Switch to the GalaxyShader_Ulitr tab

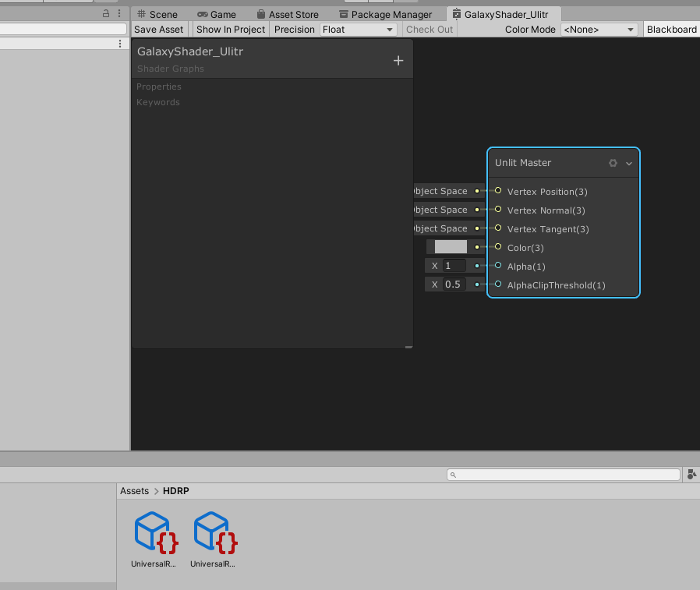click(504, 13)
